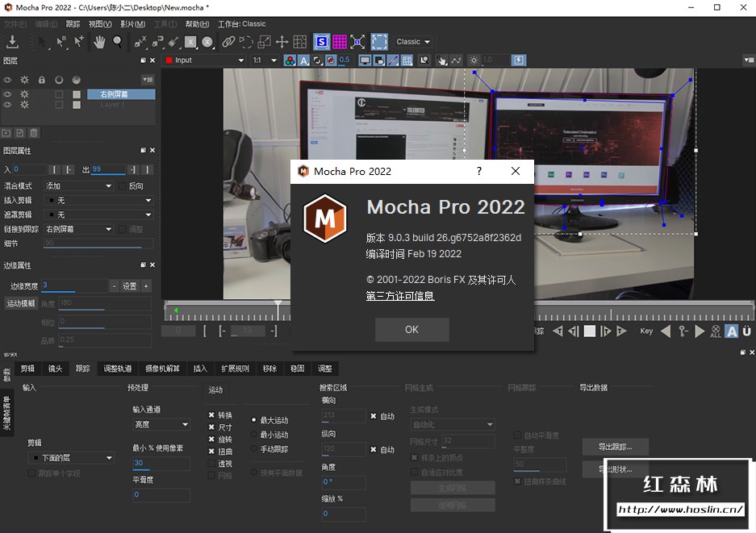Click the expand surface corners icon
The height and width of the screenshot is (533, 756).
coord(357,42)
